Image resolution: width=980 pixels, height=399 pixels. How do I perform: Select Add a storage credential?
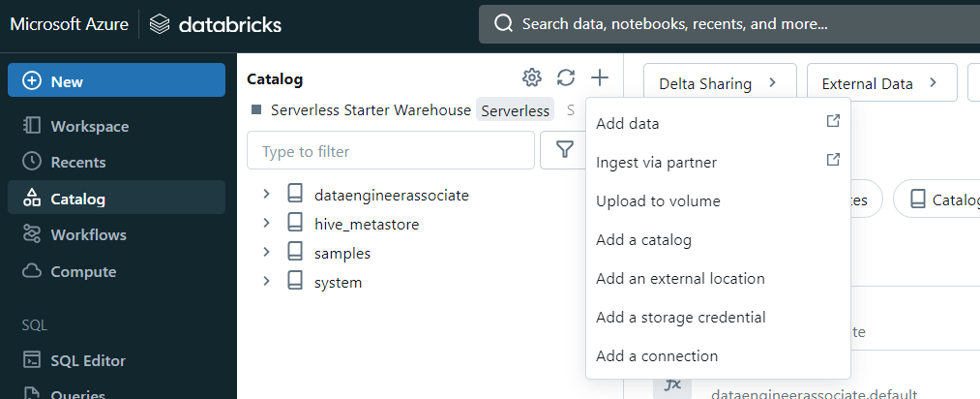[680, 317]
